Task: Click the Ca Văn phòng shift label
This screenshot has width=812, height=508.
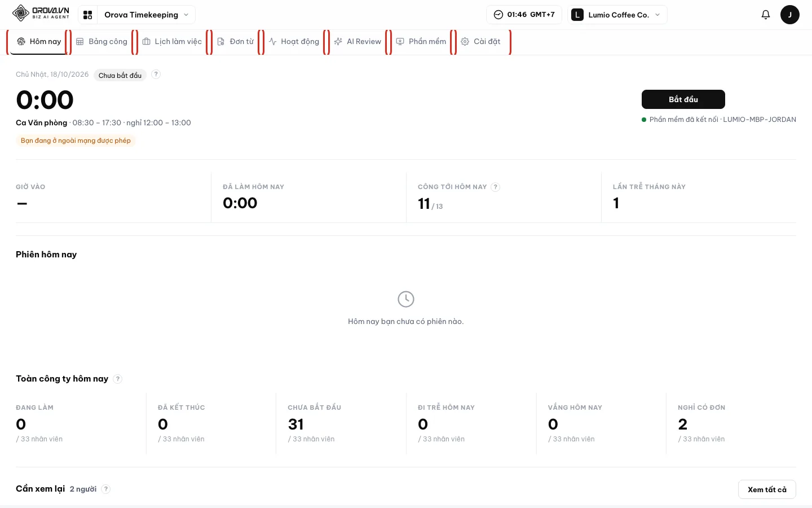Action: 42,122
